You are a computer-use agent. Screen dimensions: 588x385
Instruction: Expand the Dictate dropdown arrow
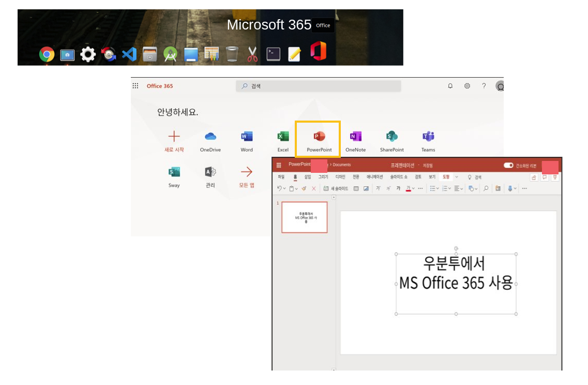point(515,188)
